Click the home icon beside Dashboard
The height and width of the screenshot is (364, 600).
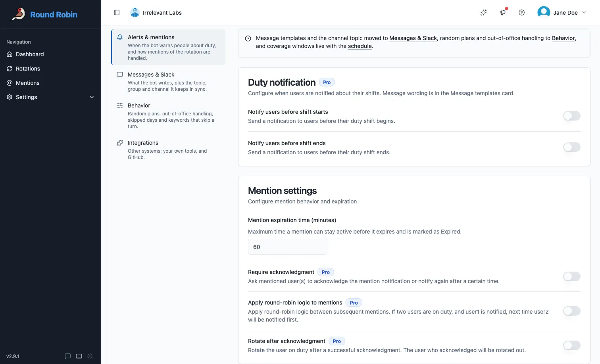tap(10, 54)
